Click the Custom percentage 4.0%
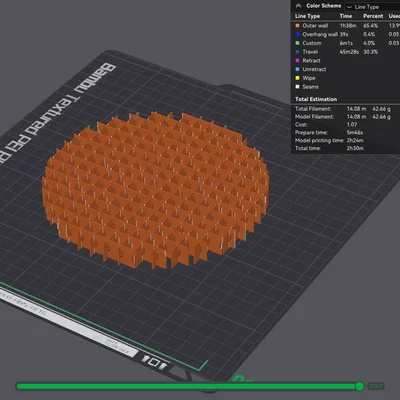 click(x=369, y=43)
